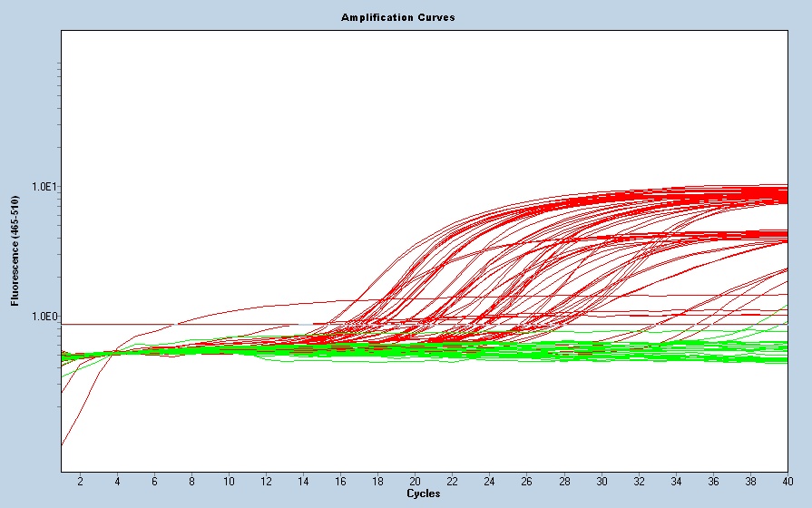Select the cycle 40 x-axis tick label
The height and width of the screenshot is (508, 812).
786,481
